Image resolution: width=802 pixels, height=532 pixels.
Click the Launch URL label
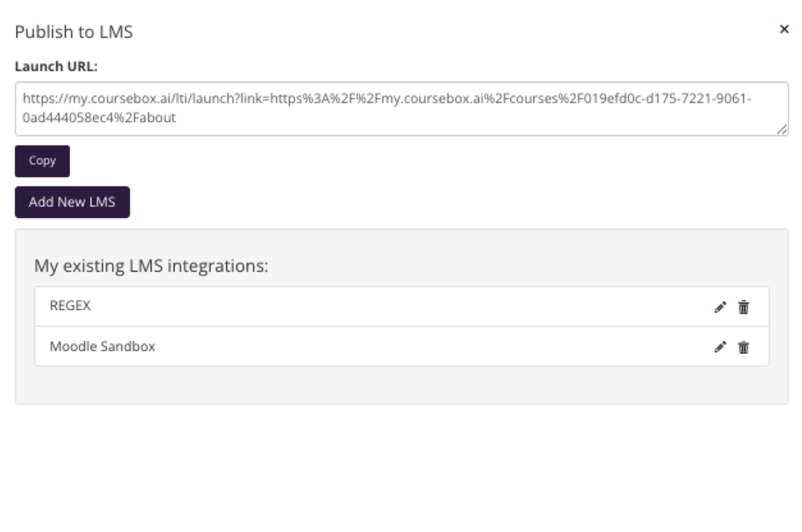pyautogui.click(x=56, y=66)
